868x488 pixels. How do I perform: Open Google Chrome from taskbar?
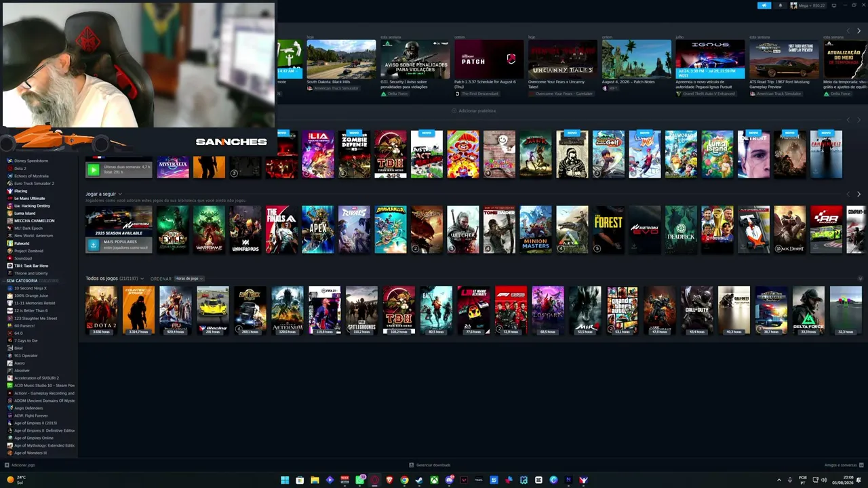click(404, 480)
